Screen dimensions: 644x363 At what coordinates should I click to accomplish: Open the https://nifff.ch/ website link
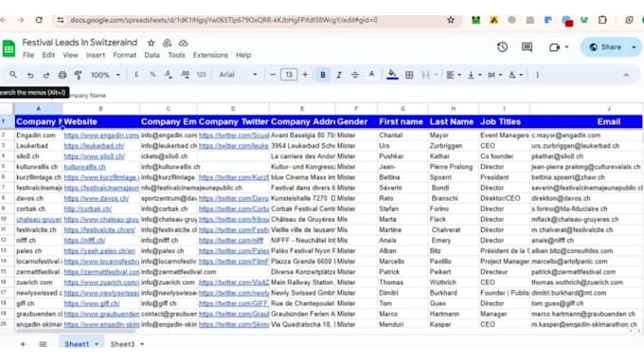click(x=84, y=241)
